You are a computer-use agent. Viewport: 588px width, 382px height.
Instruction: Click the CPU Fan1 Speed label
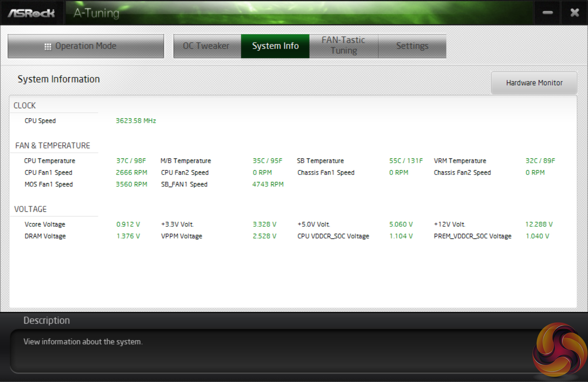[x=48, y=173]
